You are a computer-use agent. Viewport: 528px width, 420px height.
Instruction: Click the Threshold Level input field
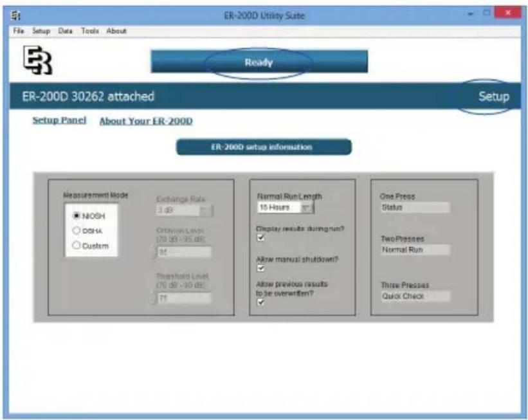(x=185, y=298)
